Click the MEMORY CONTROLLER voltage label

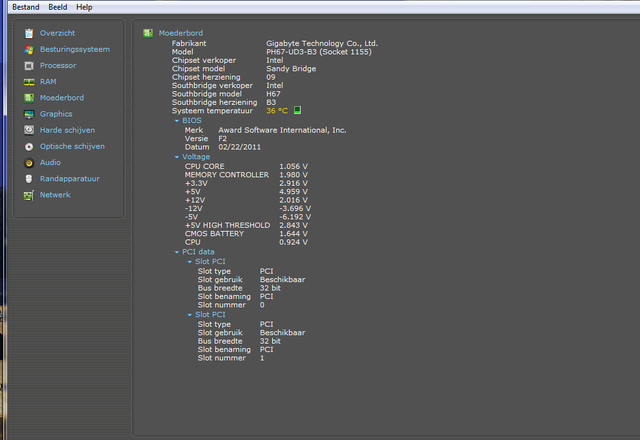click(227, 175)
